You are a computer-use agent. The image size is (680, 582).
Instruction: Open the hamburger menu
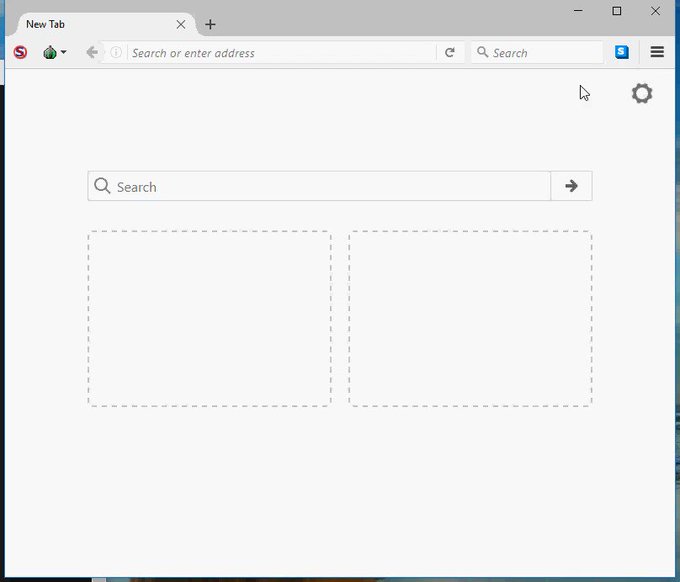pos(657,52)
